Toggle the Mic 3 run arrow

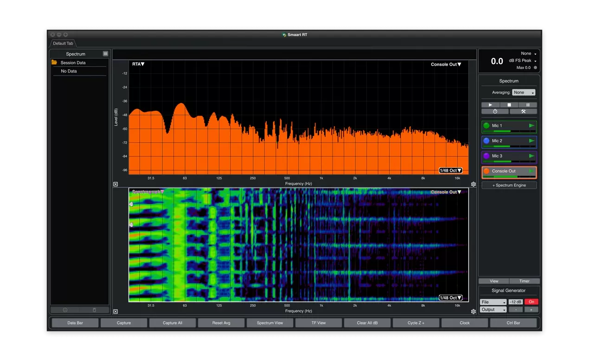pyautogui.click(x=531, y=156)
